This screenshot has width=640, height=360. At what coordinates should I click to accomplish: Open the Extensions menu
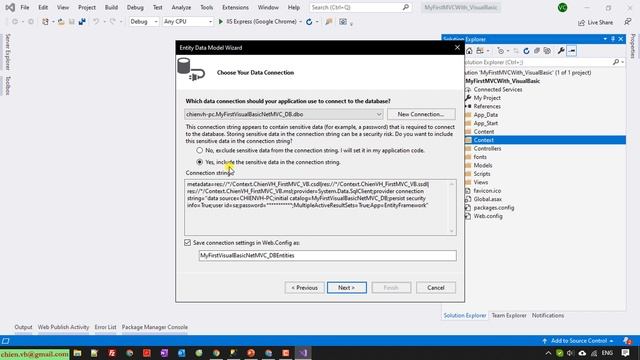point(235,7)
